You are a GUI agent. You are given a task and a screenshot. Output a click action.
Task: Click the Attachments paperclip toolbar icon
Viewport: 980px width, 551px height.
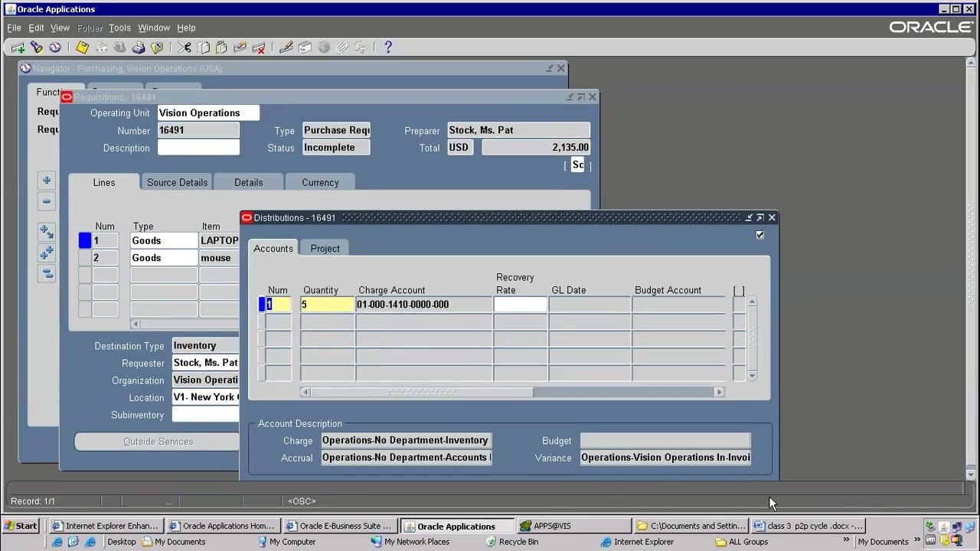pos(342,47)
